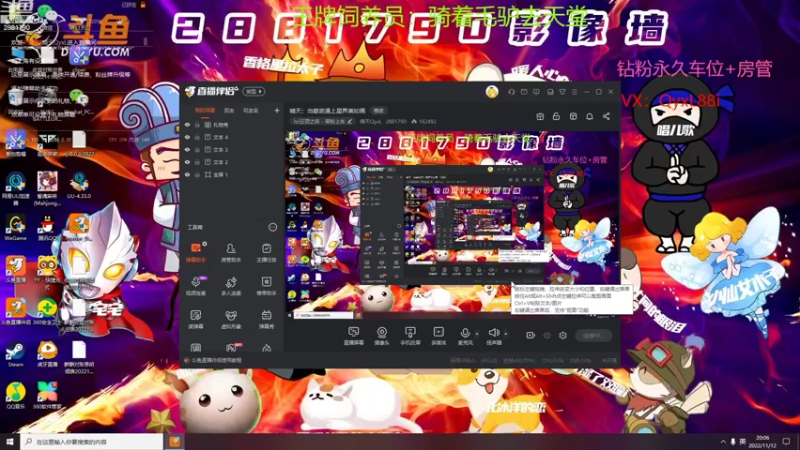Click the user avatar in the title bar
The height and width of the screenshot is (450, 800).
point(492,92)
